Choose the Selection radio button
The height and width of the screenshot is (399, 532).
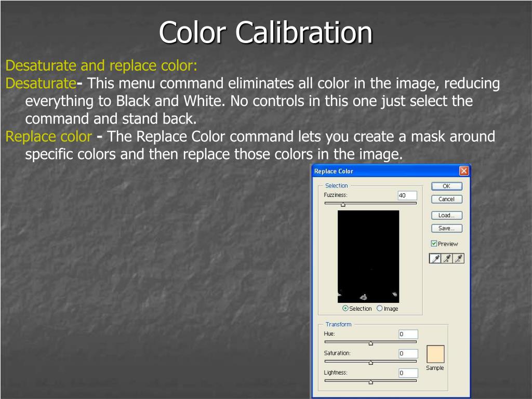345,308
